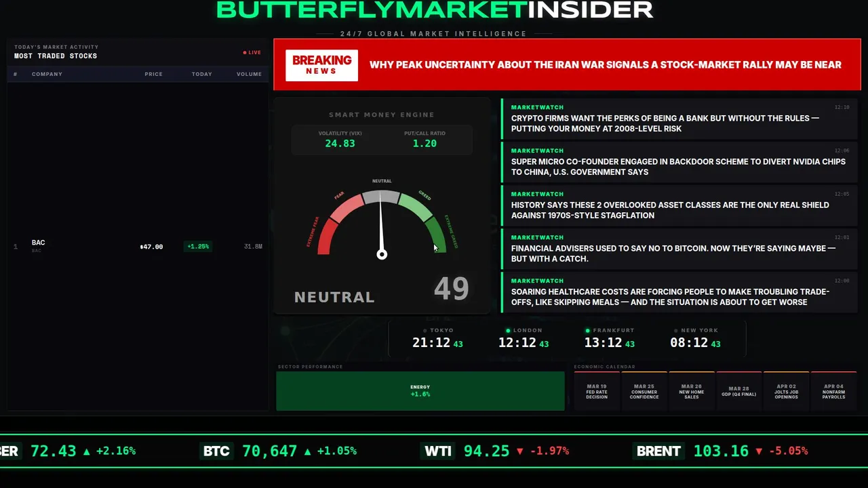This screenshot has width=868, height=488.
Task: Click the gauge score 49
Action: [451, 289]
